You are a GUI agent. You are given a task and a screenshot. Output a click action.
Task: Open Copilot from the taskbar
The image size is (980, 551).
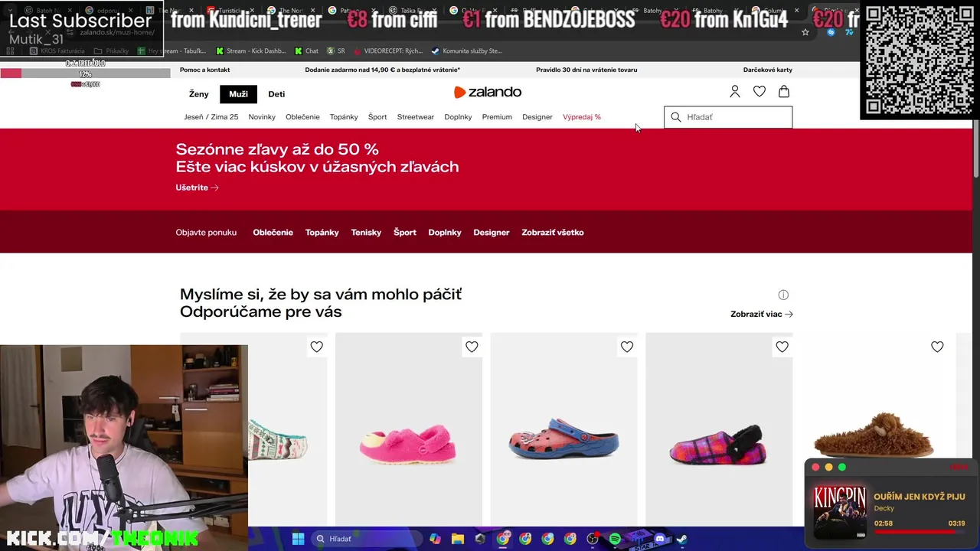pos(435,539)
